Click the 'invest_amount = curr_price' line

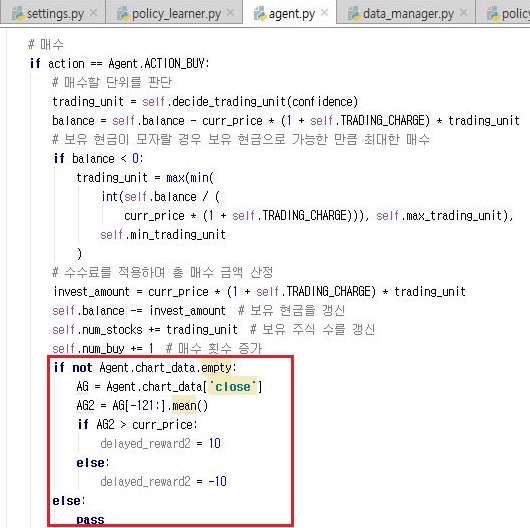(x=259, y=291)
